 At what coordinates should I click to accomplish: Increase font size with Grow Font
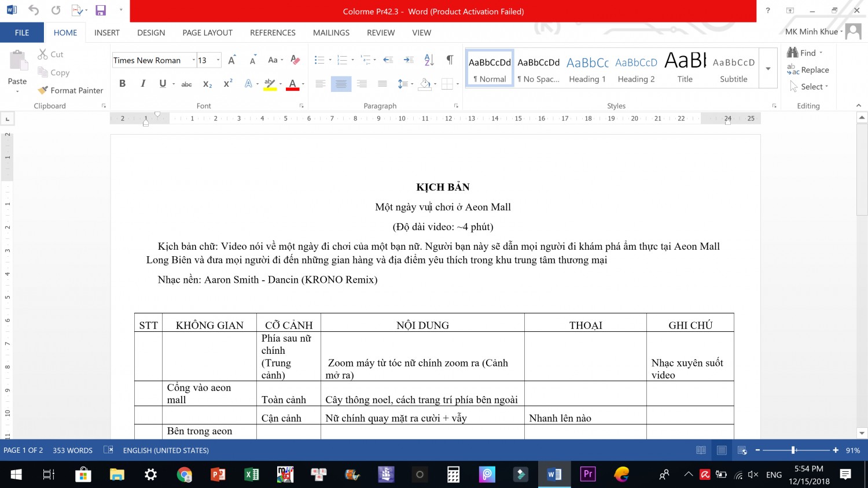[x=231, y=60]
